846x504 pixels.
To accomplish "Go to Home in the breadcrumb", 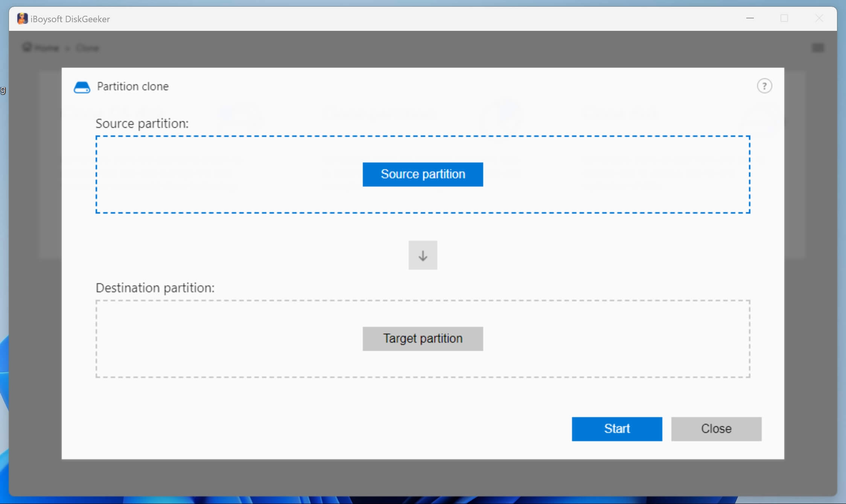I will click(41, 48).
